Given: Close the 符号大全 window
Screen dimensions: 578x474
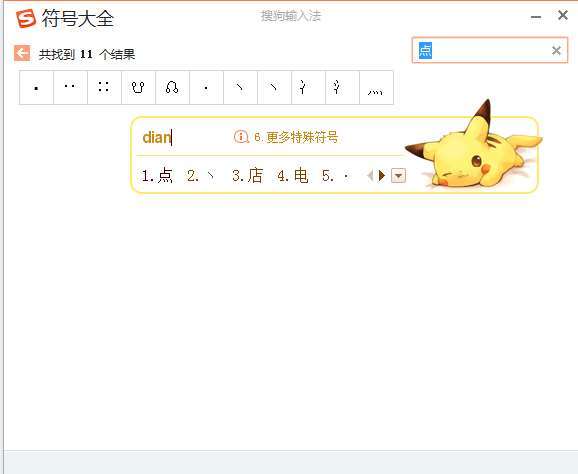Looking at the screenshot, I should click(563, 15).
